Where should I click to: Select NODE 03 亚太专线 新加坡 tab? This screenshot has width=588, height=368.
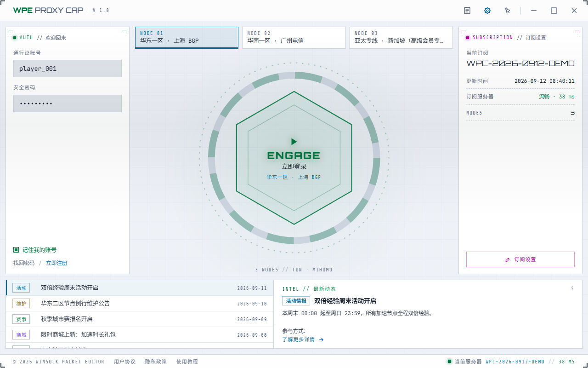(401, 37)
